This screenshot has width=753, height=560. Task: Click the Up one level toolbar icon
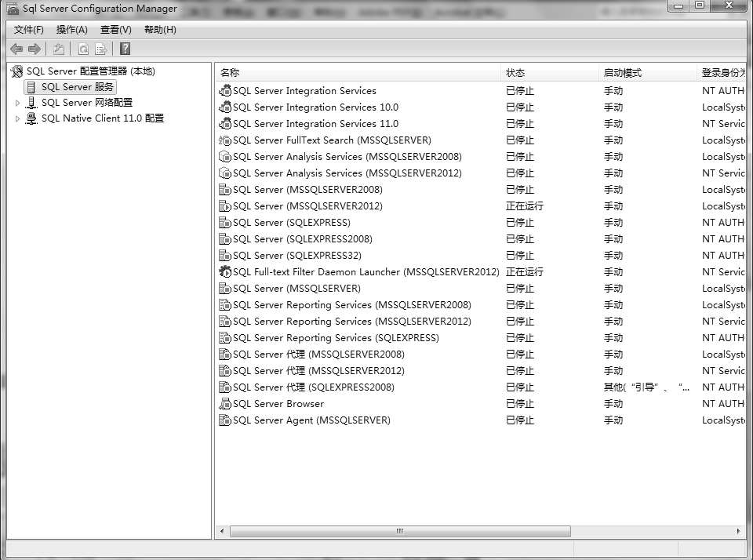59,49
